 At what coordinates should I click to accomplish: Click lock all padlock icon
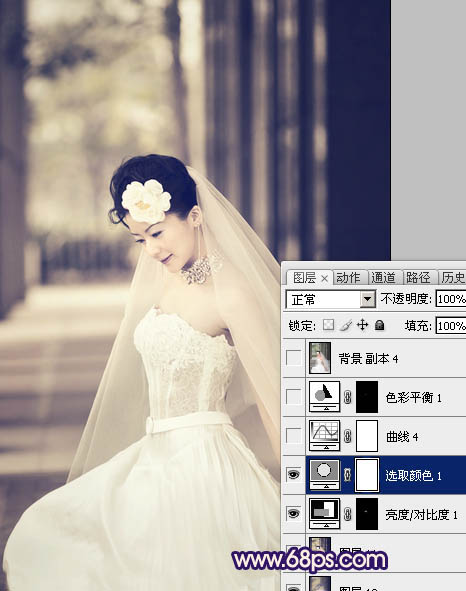click(379, 325)
